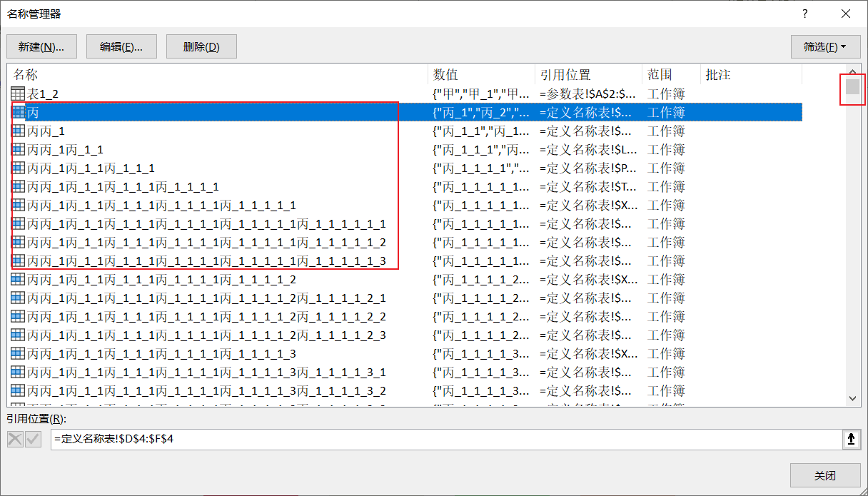Click the reference =参数表!$A$2:$...

pyautogui.click(x=588, y=93)
